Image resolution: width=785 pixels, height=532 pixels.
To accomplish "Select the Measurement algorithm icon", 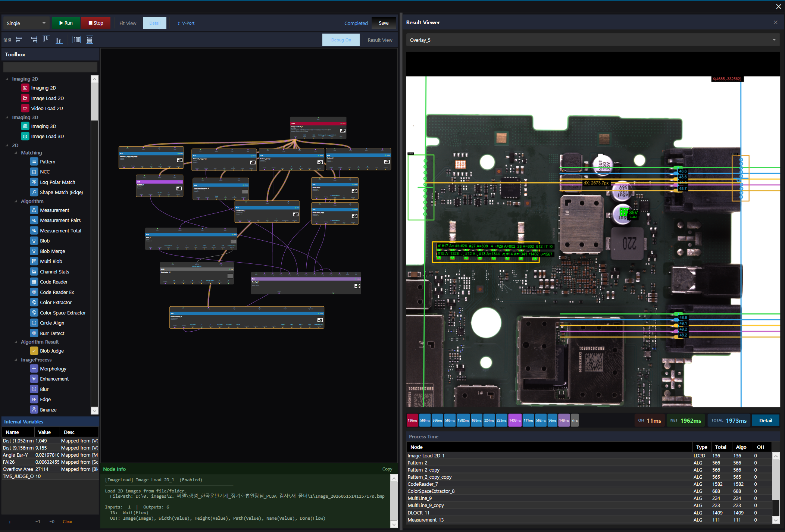I will 34,210.
